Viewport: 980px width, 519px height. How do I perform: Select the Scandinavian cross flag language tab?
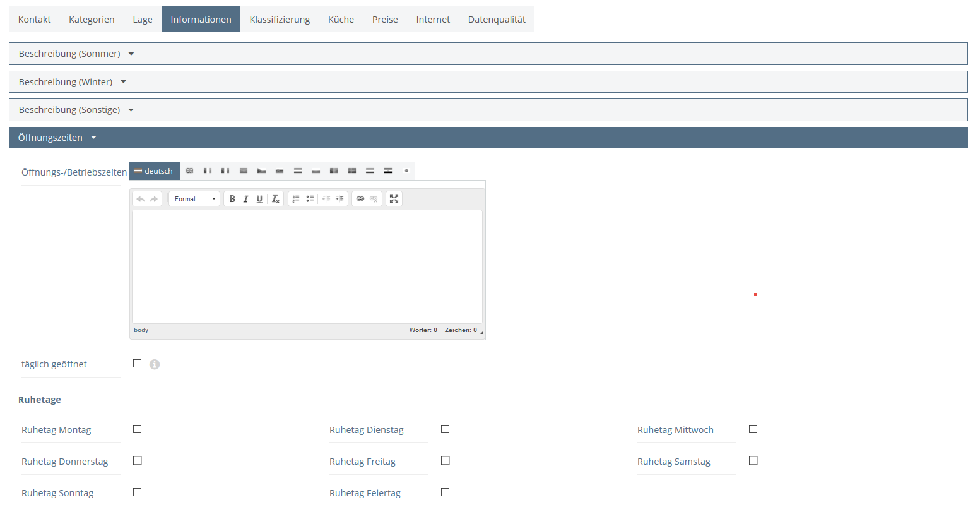[x=352, y=170]
